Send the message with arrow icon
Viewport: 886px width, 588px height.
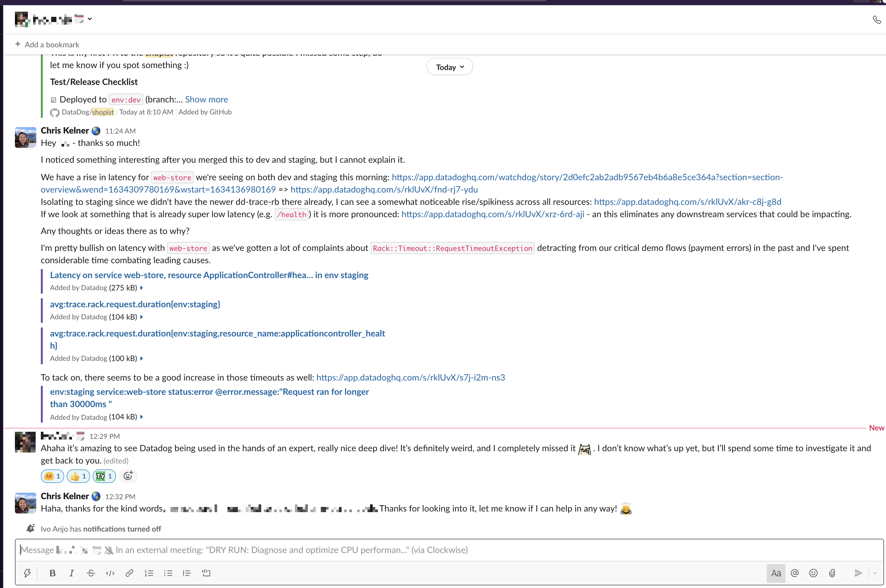[x=858, y=573]
